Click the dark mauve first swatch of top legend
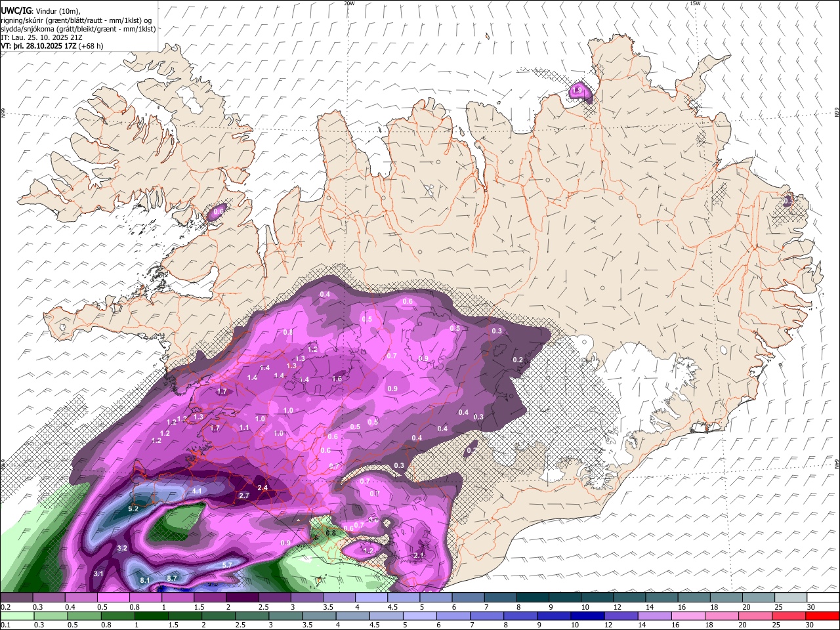Screen dimensions: 840x630 coord(16,598)
